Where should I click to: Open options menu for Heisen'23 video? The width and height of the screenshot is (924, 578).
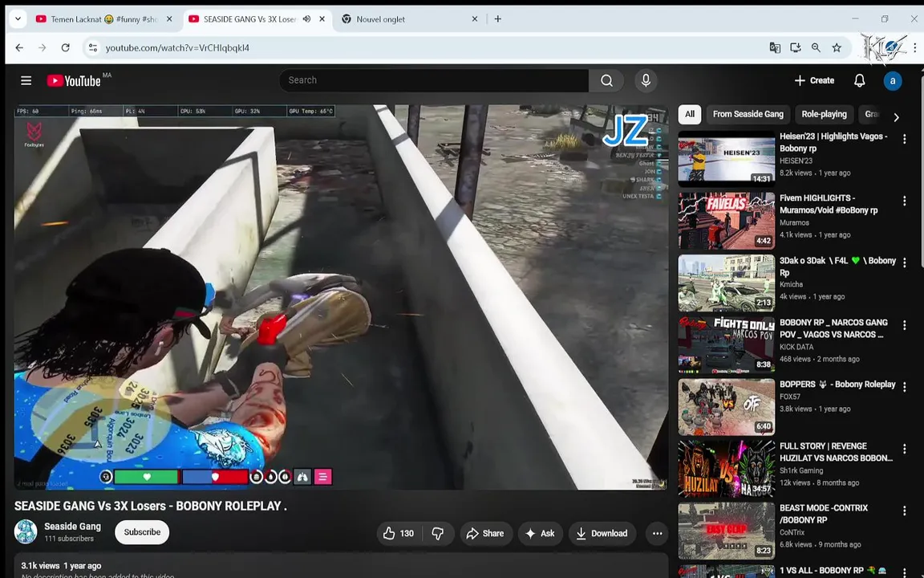905,139
